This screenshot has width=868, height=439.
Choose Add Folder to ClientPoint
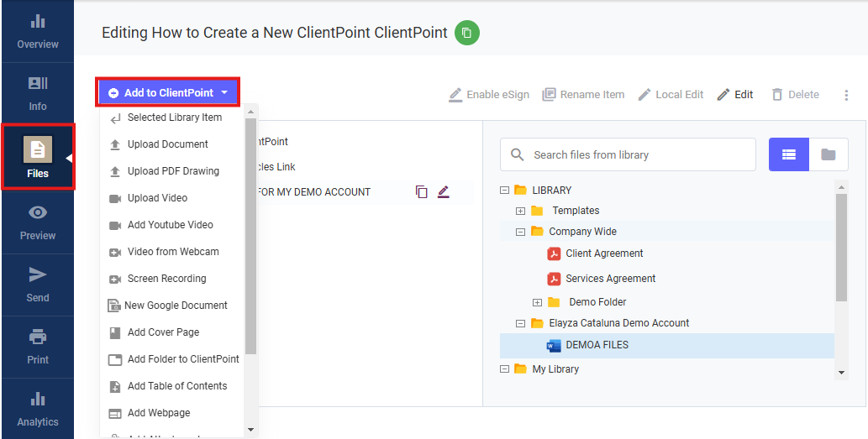click(172, 358)
